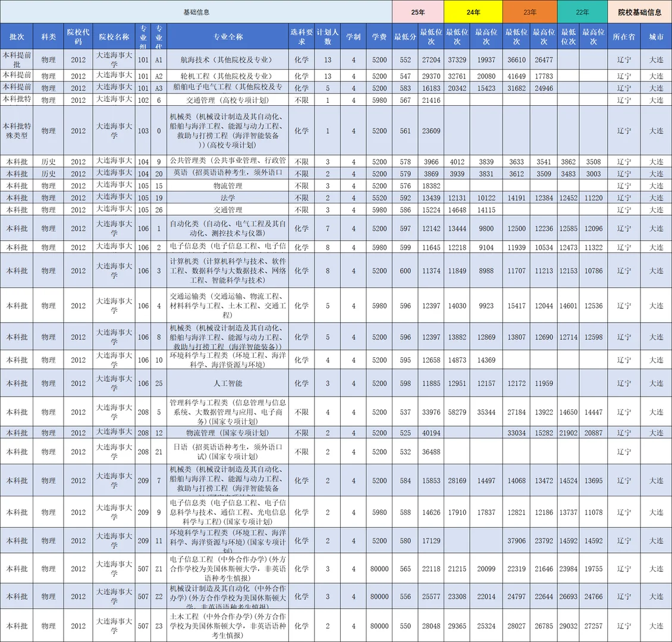This screenshot has width=672, height=642.
Task: Click the 选科要求 column header
Action: [x=302, y=36]
